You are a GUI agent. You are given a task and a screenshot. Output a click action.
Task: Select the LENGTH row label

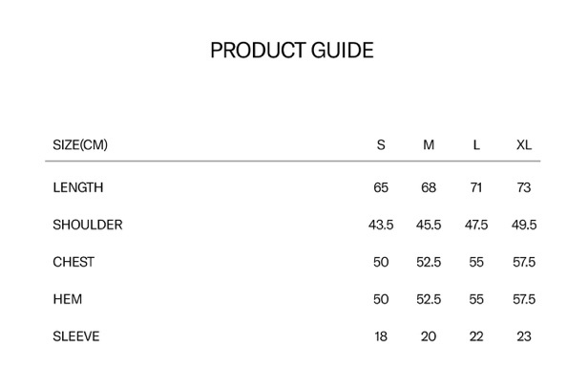[x=78, y=187]
